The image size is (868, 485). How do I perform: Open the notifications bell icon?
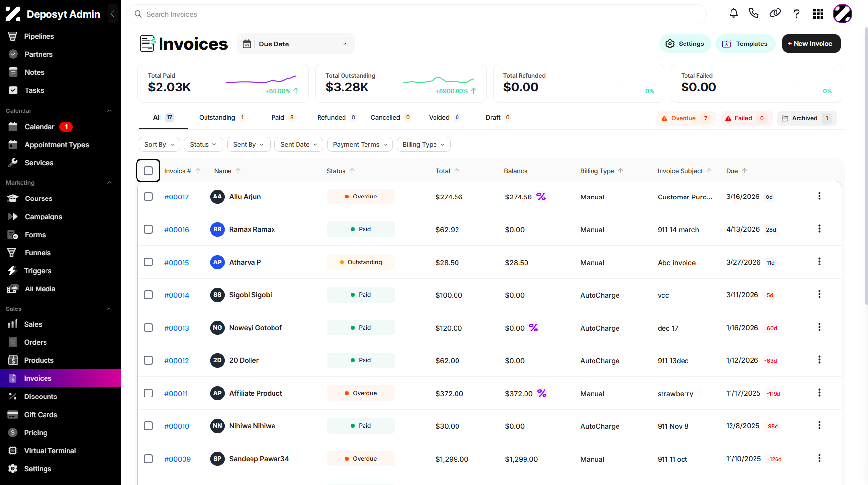pyautogui.click(x=733, y=13)
